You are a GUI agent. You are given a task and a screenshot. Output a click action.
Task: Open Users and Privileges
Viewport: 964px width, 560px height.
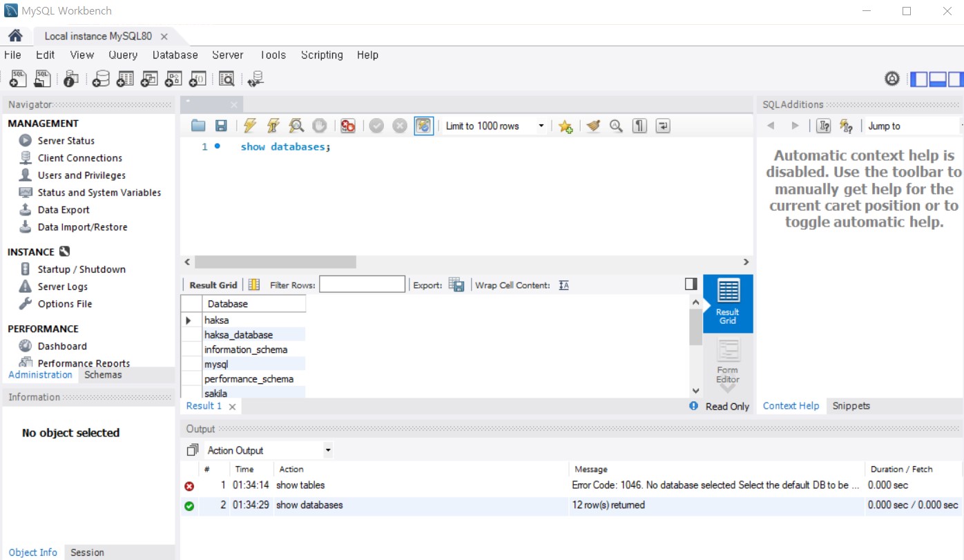[x=81, y=175]
